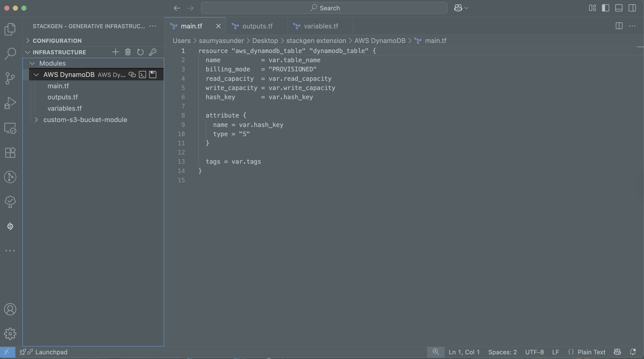Viewport: 644px width, 359px height.
Task: Customize layout from title bar
Action: (x=592, y=8)
